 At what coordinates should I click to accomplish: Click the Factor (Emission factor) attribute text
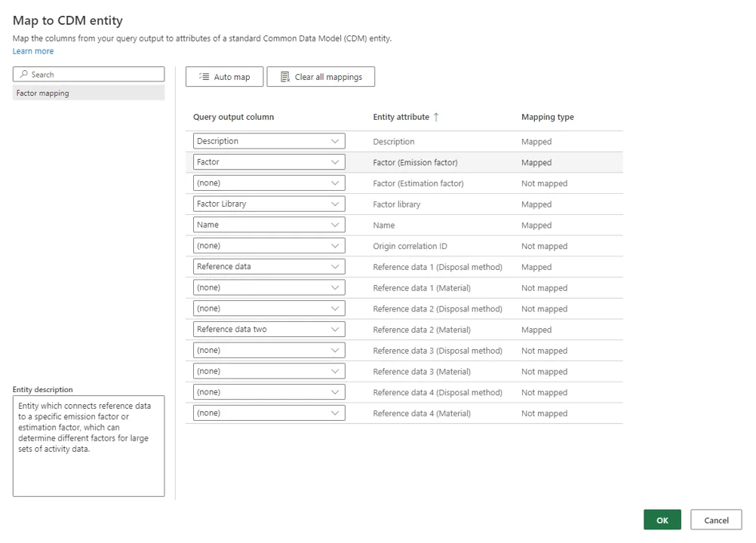click(x=415, y=162)
